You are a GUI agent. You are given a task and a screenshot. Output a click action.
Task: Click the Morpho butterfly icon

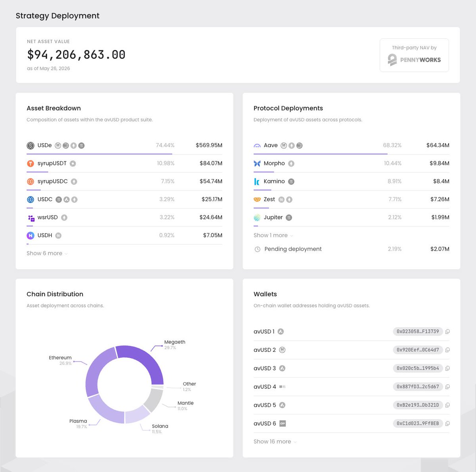pyautogui.click(x=257, y=163)
